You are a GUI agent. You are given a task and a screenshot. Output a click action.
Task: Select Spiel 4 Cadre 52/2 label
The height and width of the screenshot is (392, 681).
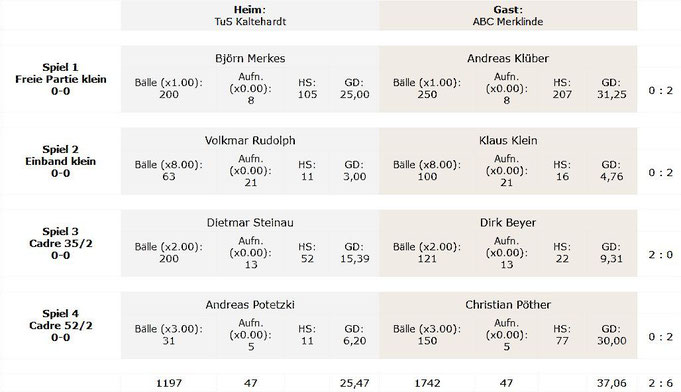61,325
